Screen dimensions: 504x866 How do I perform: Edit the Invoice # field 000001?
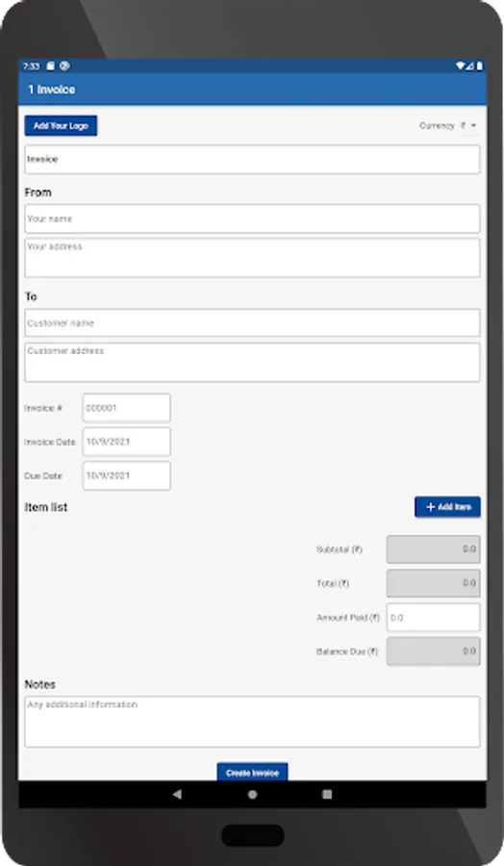126,408
